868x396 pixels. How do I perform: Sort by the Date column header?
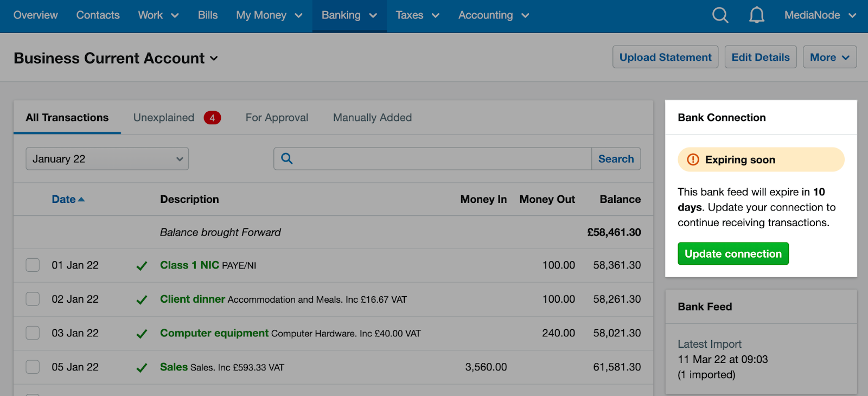[x=63, y=200]
